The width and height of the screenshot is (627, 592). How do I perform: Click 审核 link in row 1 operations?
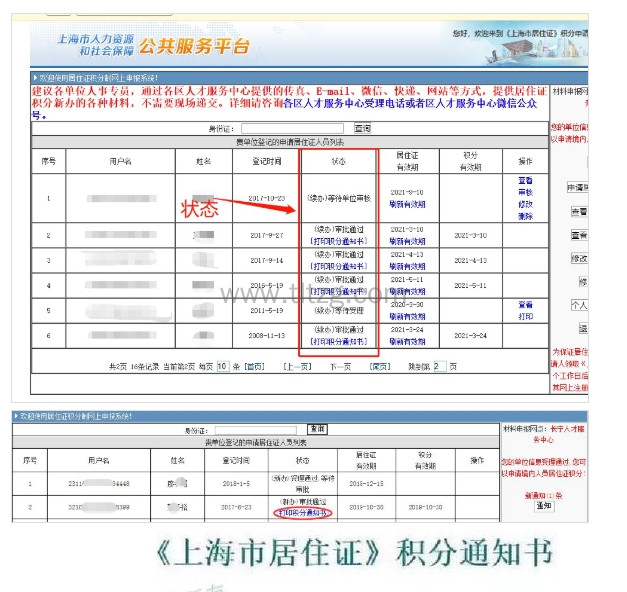(x=525, y=191)
